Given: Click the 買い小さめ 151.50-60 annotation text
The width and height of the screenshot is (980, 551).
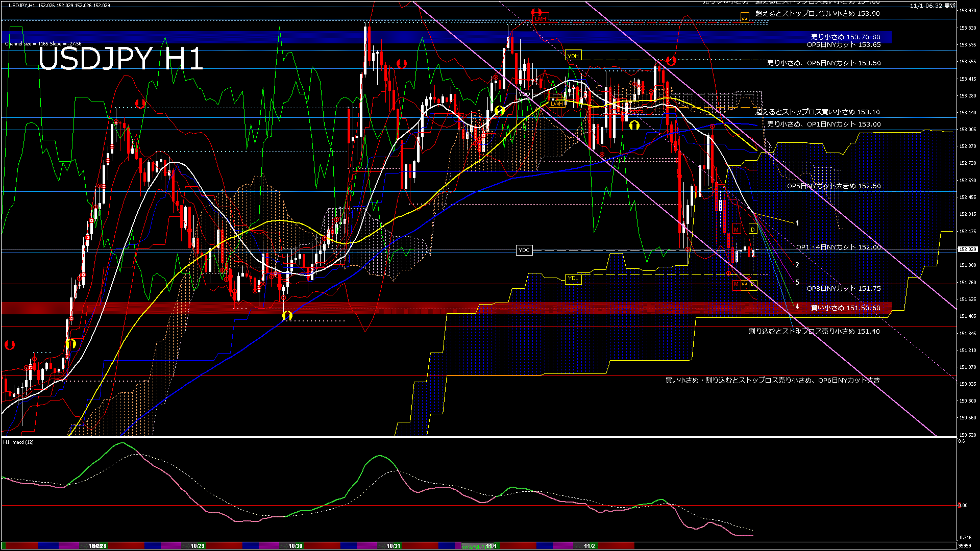Looking at the screenshot, I should [845, 308].
